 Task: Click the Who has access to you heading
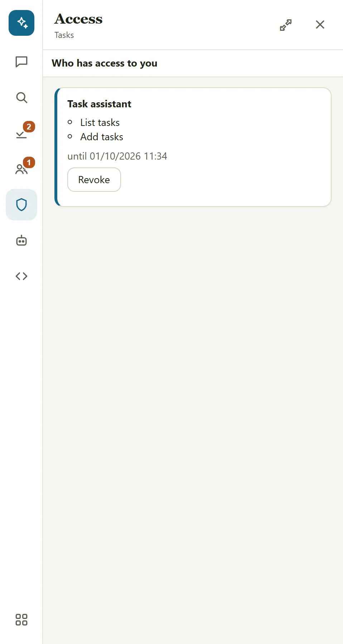(105, 63)
